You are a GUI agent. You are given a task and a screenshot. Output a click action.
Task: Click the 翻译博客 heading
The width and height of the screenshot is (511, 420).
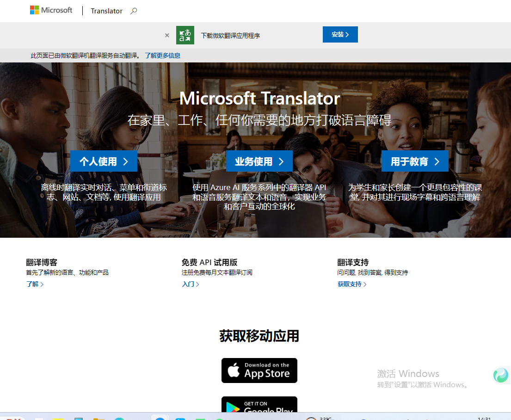(x=42, y=262)
